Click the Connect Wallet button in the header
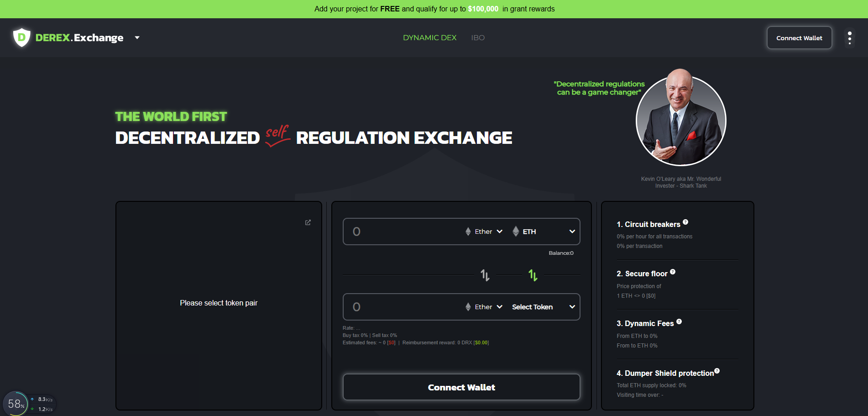This screenshot has height=416, width=868. (799, 37)
